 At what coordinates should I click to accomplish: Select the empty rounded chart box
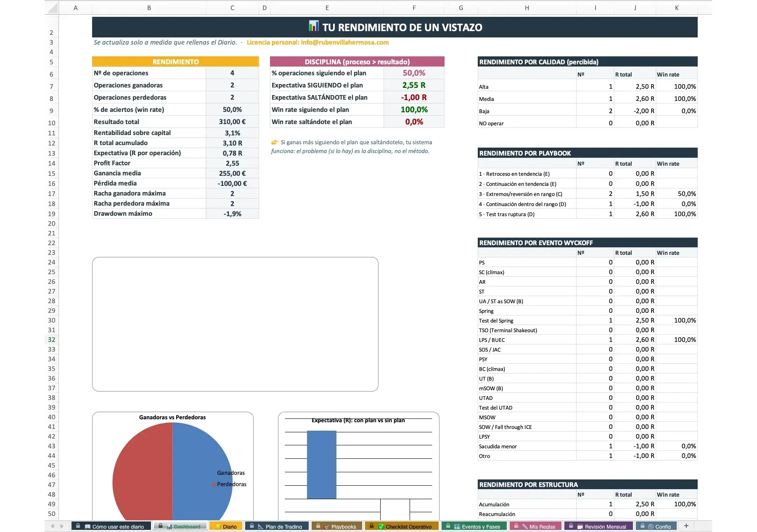(x=235, y=324)
